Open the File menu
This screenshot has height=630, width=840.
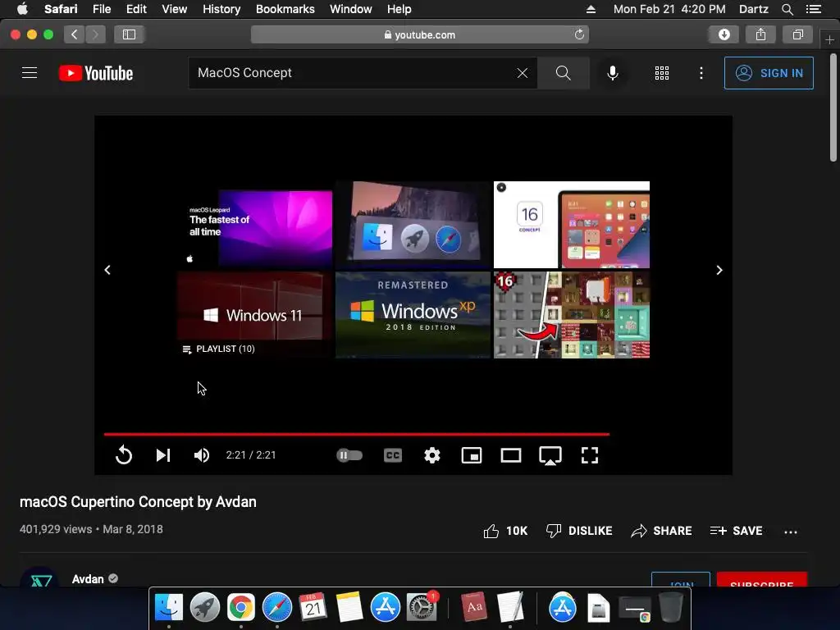tap(101, 9)
